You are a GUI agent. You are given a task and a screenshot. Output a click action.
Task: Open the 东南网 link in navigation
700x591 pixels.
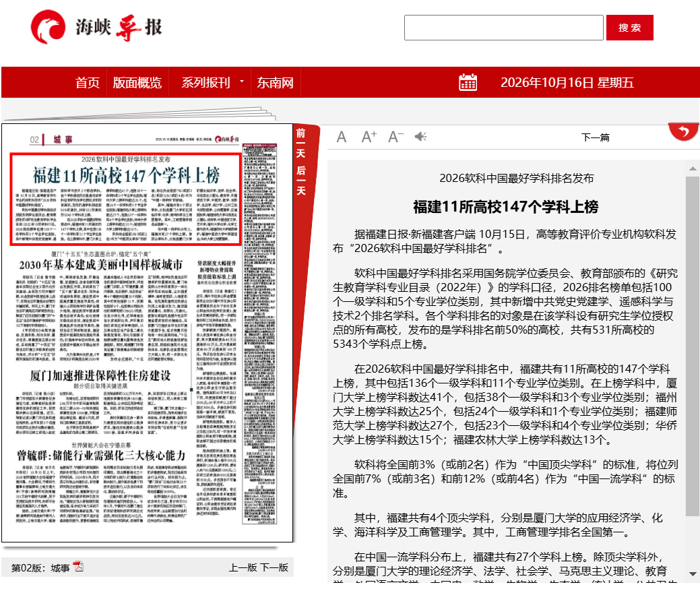click(275, 83)
